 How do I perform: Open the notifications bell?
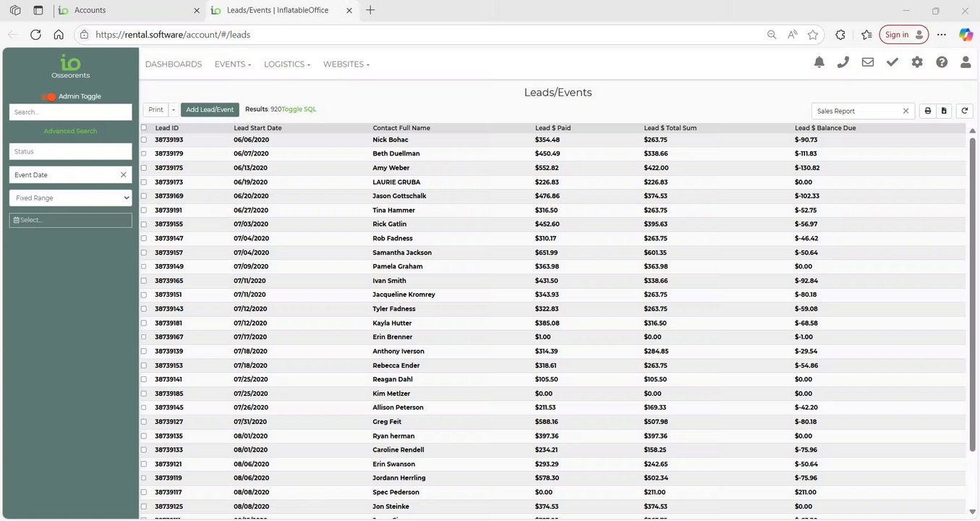click(819, 63)
